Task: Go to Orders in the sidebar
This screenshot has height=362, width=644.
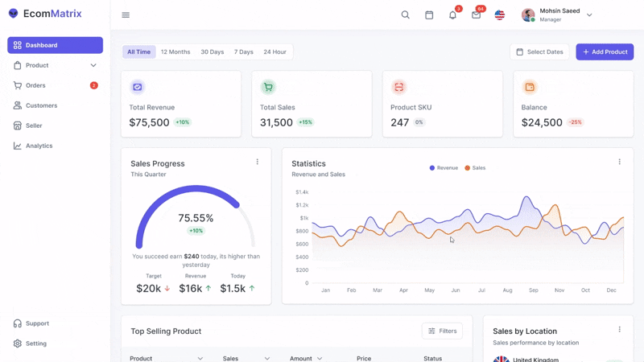Action: pyautogui.click(x=35, y=85)
